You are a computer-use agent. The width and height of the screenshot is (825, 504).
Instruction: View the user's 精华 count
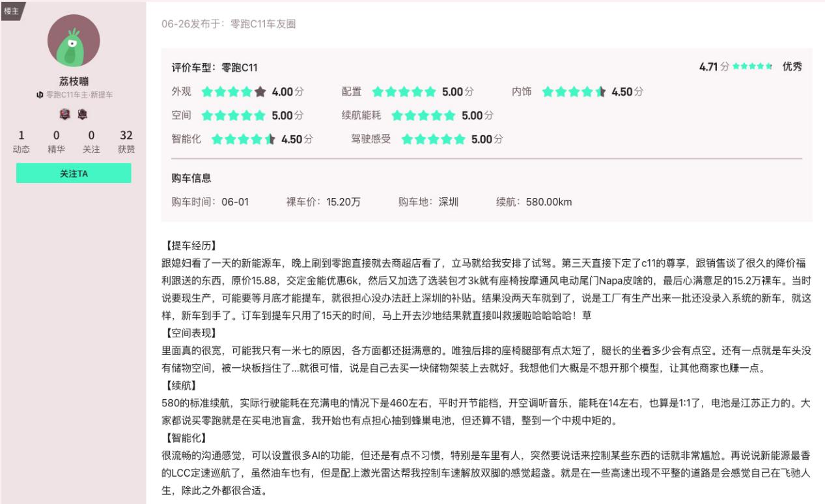56,142
